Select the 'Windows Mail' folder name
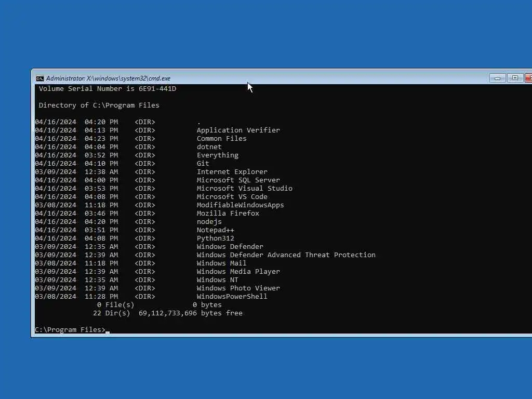The height and width of the screenshot is (399, 532). coord(221,263)
